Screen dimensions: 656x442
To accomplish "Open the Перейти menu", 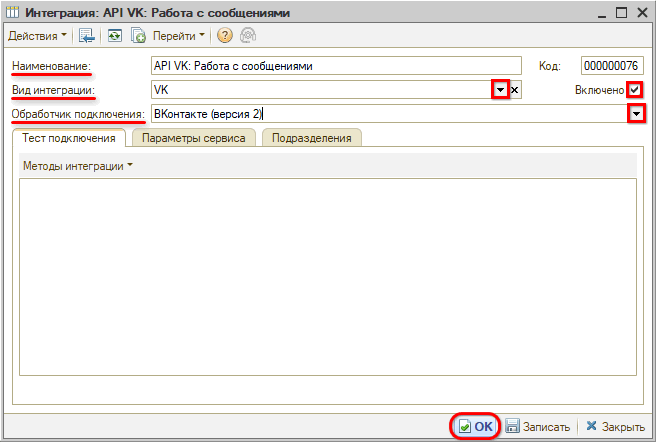I will click(x=180, y=36).
